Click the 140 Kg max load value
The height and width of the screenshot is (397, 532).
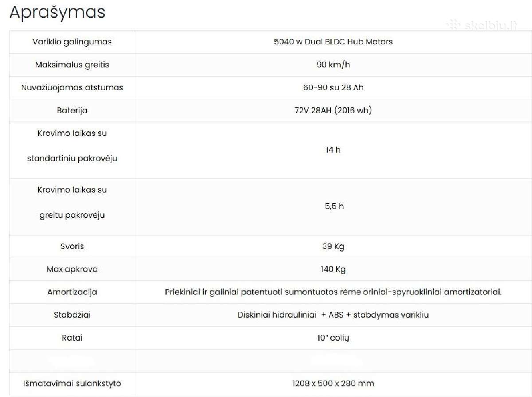pyautogui.click(x=333, y=269)
